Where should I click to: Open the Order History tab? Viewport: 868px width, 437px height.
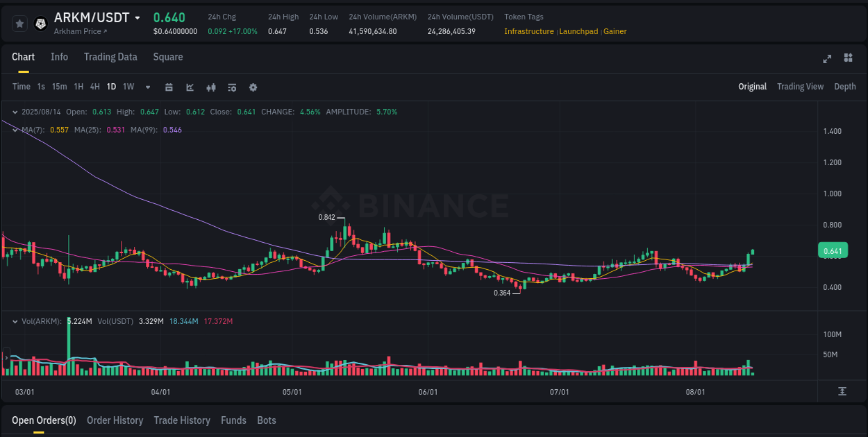115,420
